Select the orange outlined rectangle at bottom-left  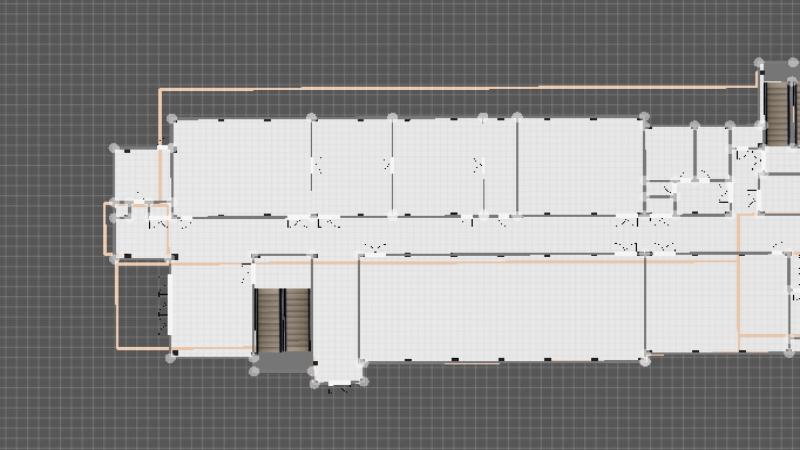pos(118,310)
